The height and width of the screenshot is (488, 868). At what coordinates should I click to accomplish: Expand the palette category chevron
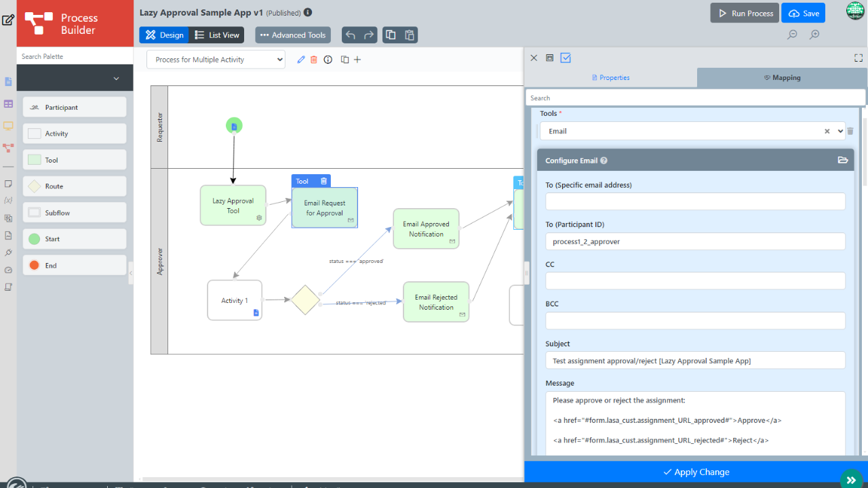pos(116,79)
